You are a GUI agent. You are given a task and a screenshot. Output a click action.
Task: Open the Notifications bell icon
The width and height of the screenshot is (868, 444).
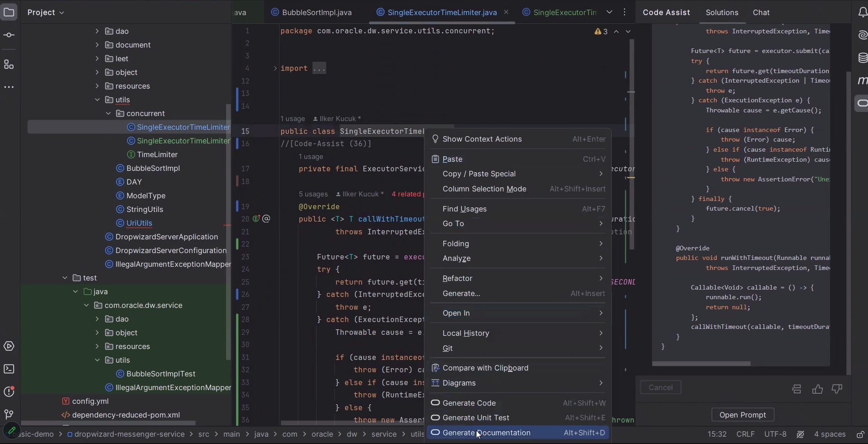coord(862,12)
